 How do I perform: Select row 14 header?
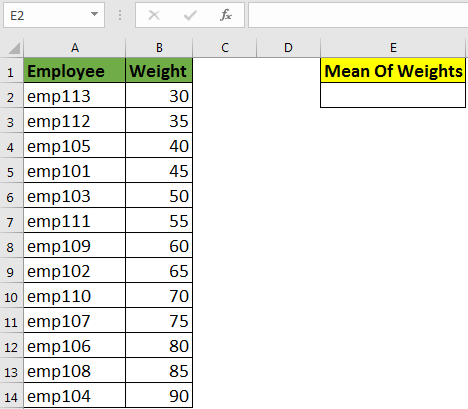[11, 397]
